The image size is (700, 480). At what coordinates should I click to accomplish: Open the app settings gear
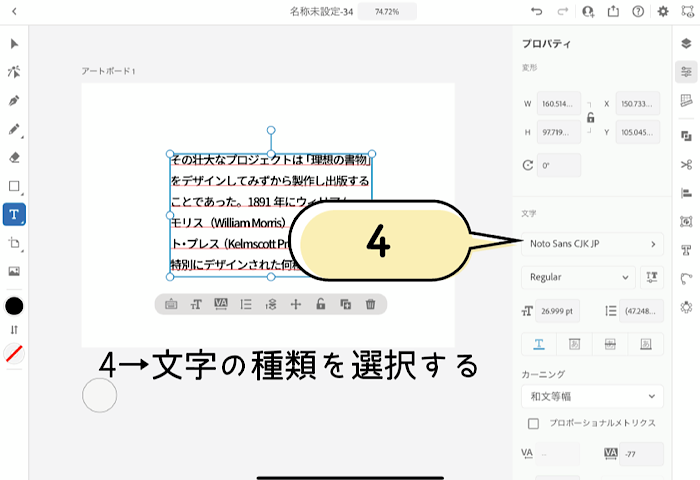(663, 12)
